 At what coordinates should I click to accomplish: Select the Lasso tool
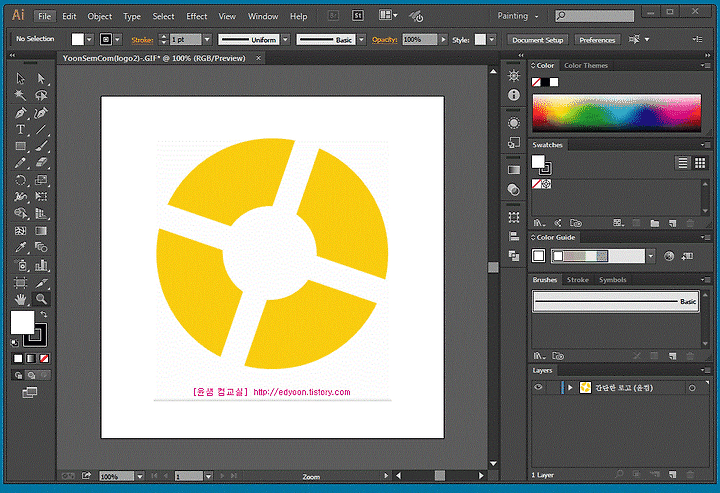click(x=41, y=95)
